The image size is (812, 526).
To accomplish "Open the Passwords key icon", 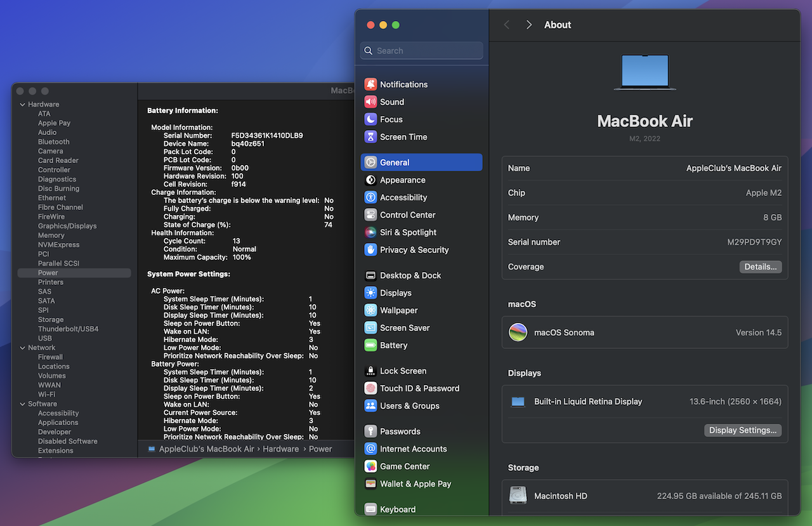I will point(370,431).
